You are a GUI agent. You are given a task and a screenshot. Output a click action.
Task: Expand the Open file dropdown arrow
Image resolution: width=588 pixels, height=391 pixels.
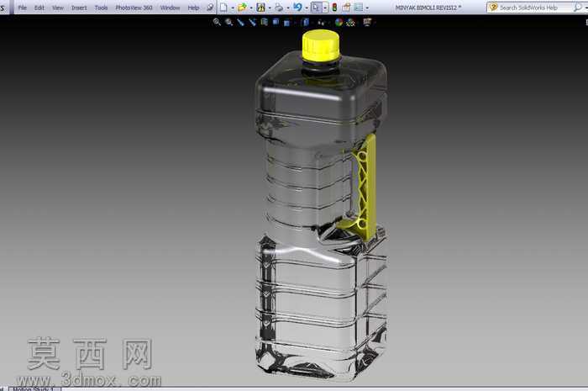pyautogui.click(x=251, y=8)
